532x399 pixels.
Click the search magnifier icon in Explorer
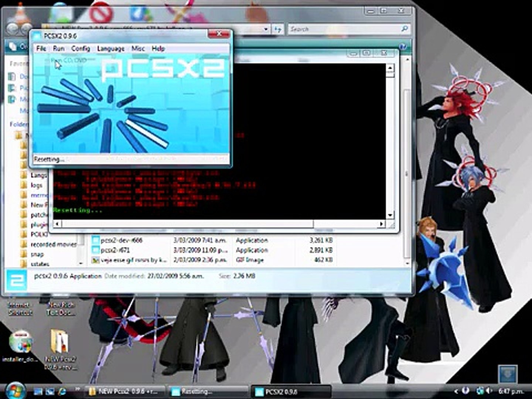click(405, 29)
